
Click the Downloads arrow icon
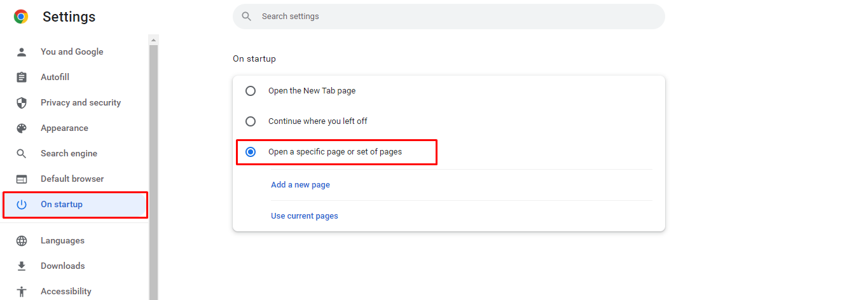[x=22, y=266]
